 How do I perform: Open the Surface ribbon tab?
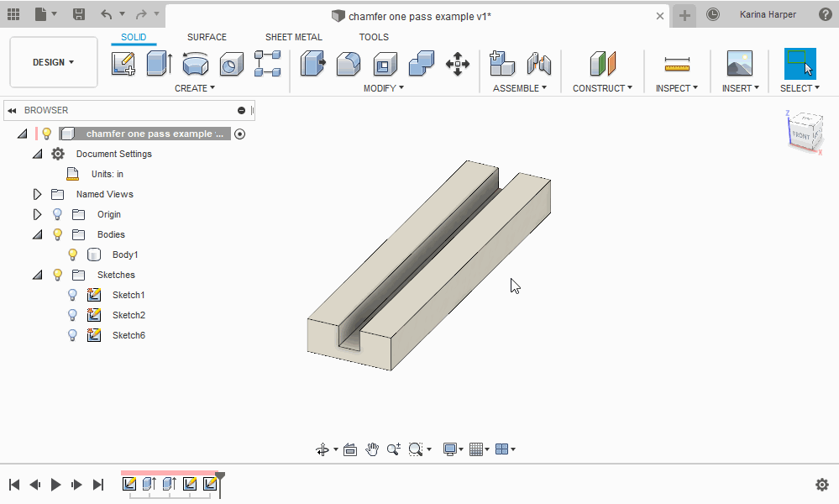click(207, 37)
